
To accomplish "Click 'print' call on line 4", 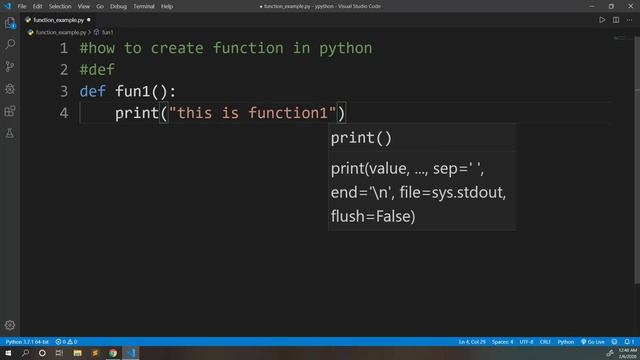I will pyautogui.click(x=137, y=113).
